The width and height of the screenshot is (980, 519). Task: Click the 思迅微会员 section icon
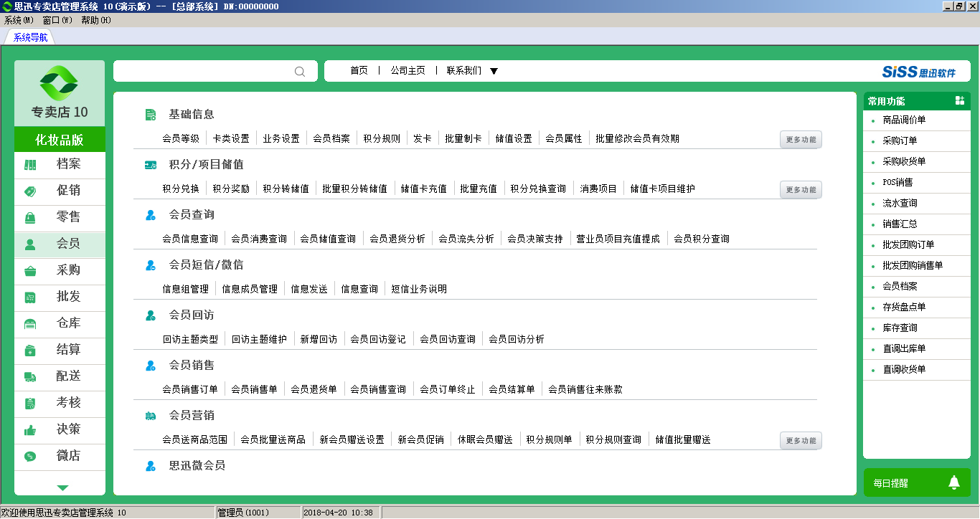151,466
